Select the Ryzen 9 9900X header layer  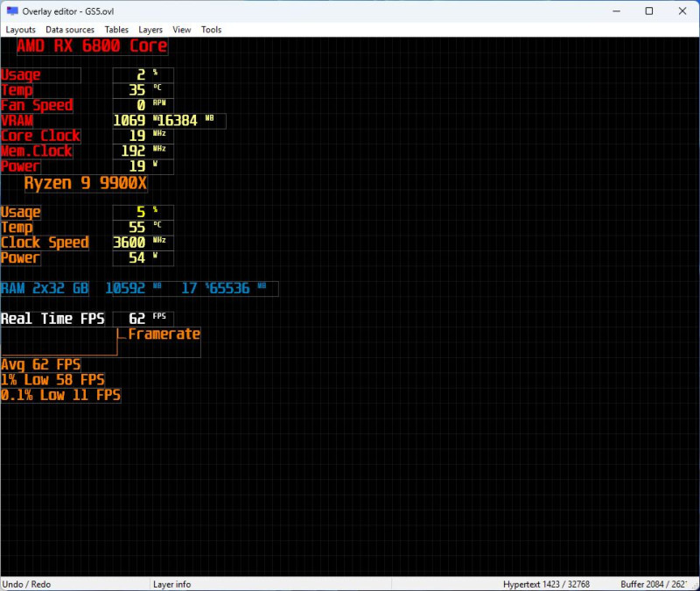pyautogui.click(x=86, y=184)
